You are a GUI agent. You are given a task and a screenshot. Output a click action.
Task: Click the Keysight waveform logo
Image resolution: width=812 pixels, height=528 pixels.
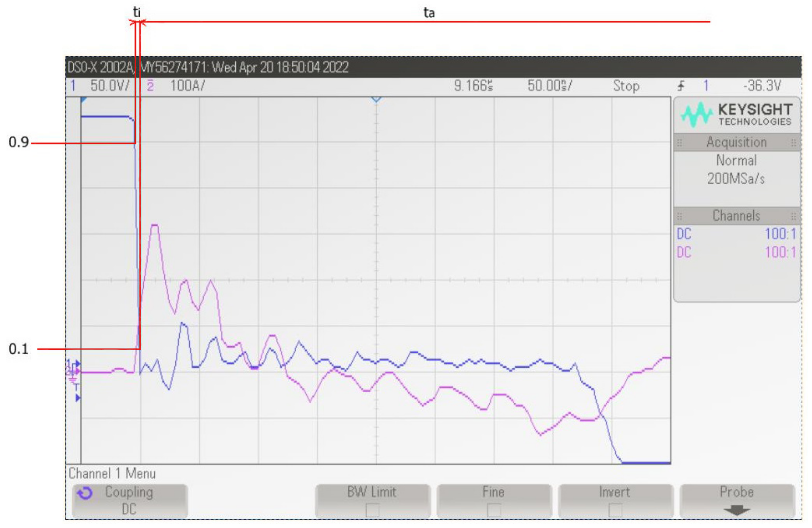click(697, 115)
